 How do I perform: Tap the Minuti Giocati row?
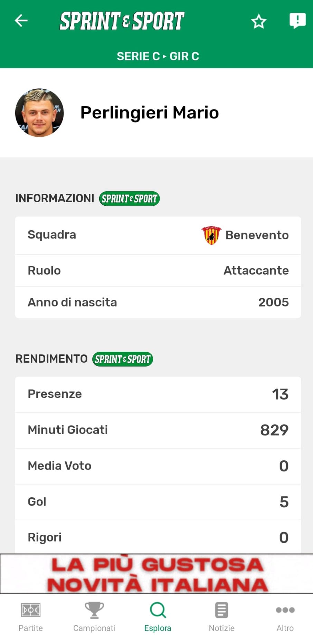click(x=158, y=430)
